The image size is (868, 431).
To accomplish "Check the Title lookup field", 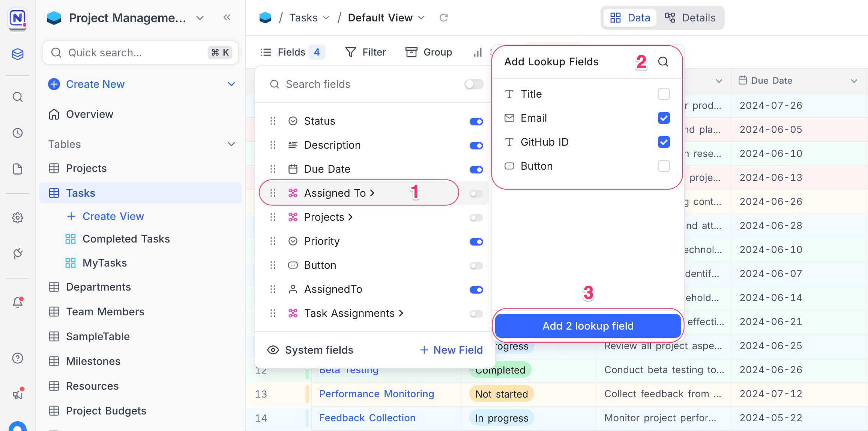I will tap(664, 94).
